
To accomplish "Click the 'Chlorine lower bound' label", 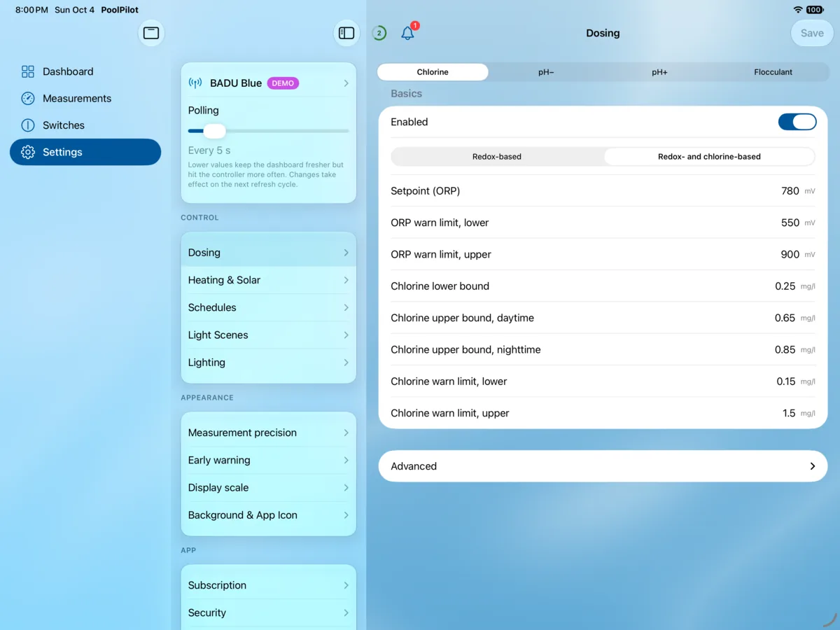I will [440, 286].
